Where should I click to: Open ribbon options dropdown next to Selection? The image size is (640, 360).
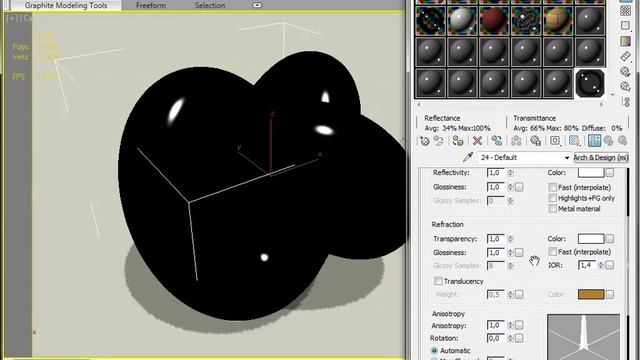coord(257,5)
